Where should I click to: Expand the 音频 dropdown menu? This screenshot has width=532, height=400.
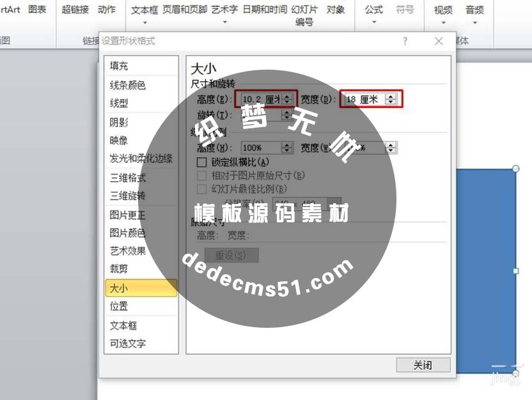coord(474,21)
